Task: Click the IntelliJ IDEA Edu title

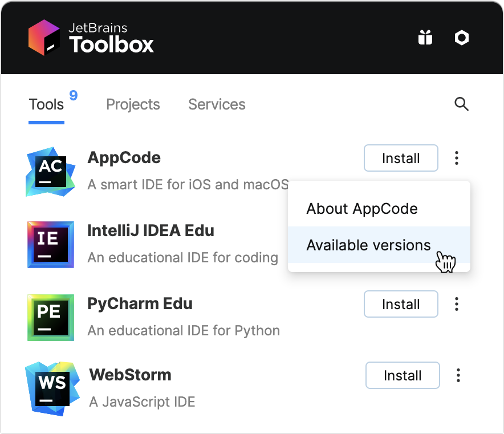Action: [151, 231]
